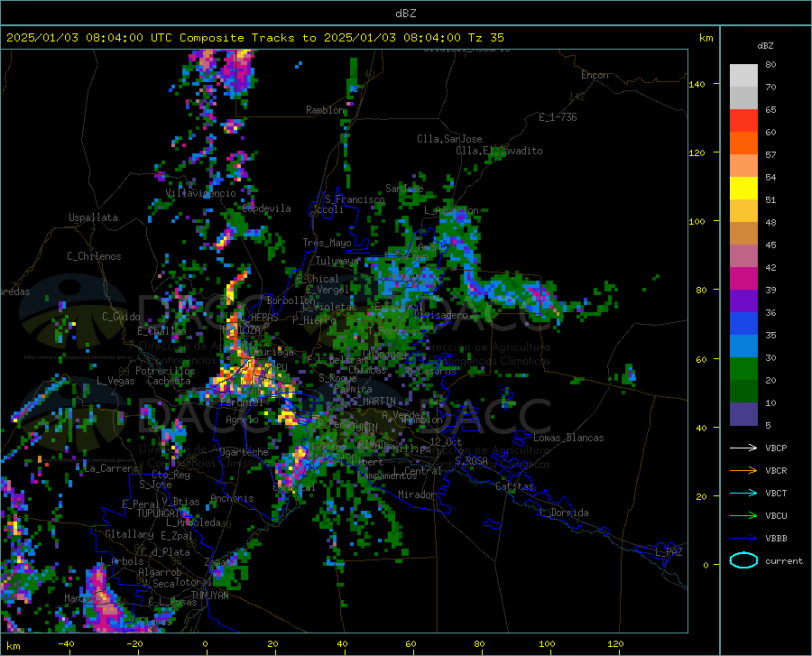Viewport: 812px width, 656px height.
Task: Click the Tulumaya town label
Action: pyautogui.click(x=337, y=261)
